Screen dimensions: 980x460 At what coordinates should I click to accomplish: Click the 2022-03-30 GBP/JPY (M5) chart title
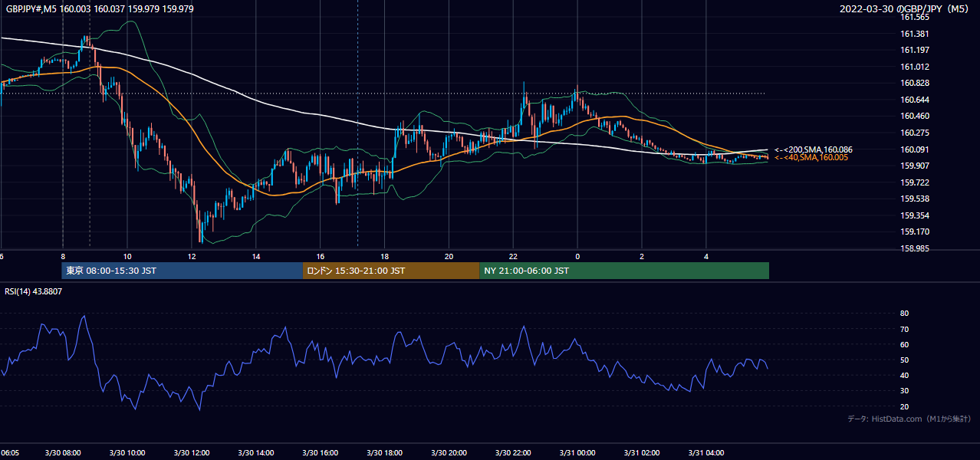tap(905, 9)
